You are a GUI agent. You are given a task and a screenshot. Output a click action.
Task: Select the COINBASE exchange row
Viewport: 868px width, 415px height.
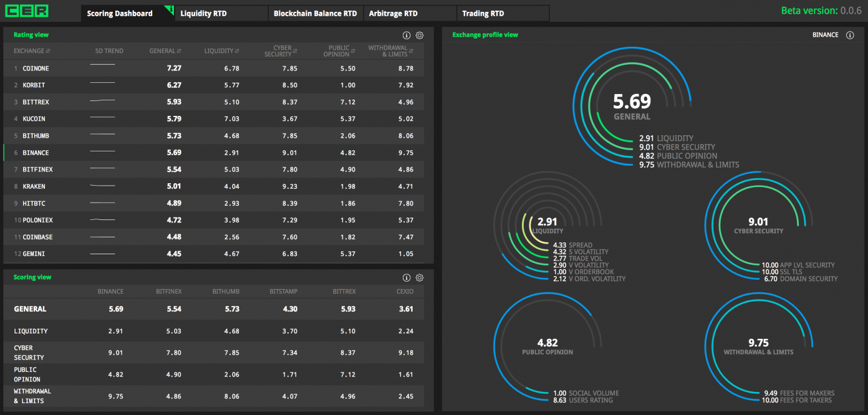coord(214,237)
